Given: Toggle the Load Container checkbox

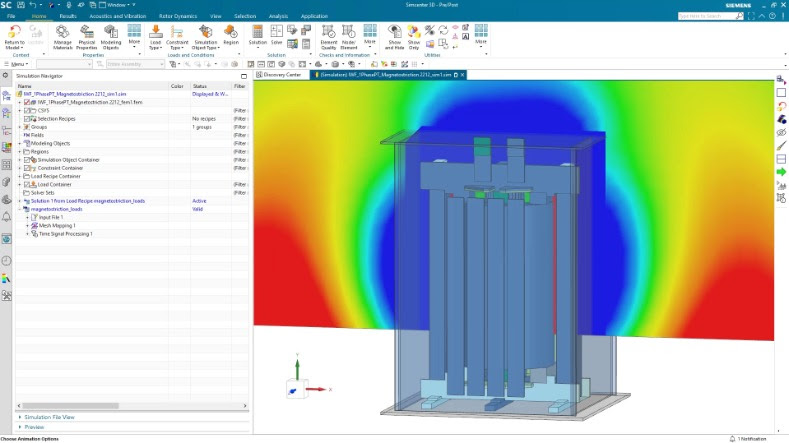Looking at the screenshot, I should point(27,184).
